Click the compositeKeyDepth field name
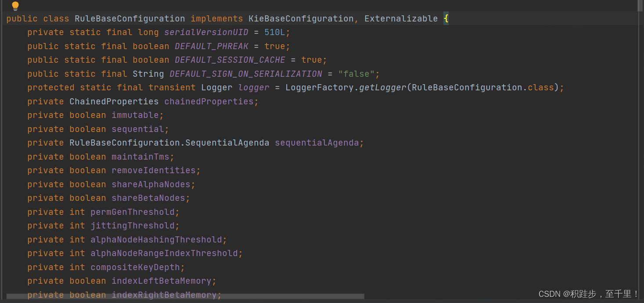 point(135,267)
